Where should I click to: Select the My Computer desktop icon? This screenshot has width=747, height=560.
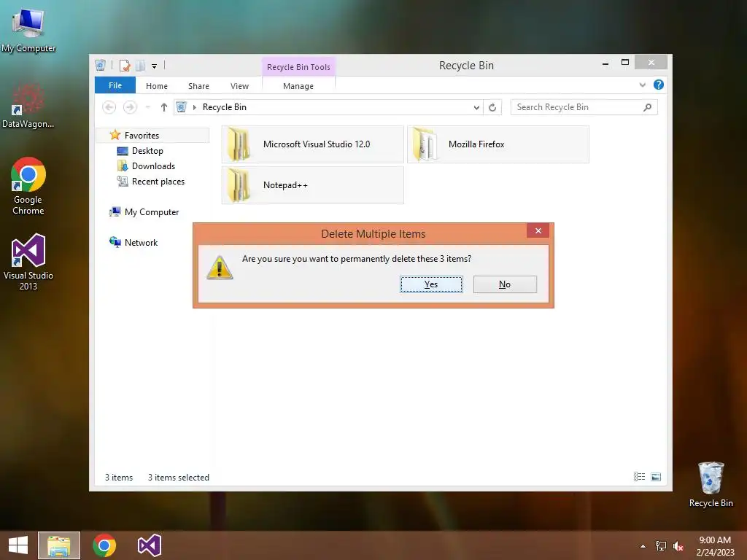pos(28,30)
